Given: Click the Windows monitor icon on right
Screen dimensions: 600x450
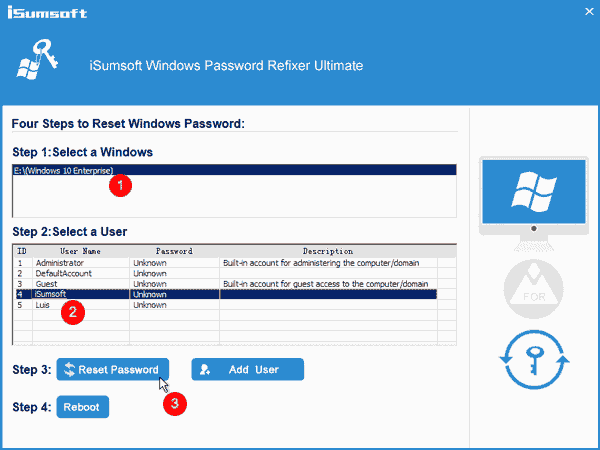Looking at the screenshot, I should tap(534, 203).
